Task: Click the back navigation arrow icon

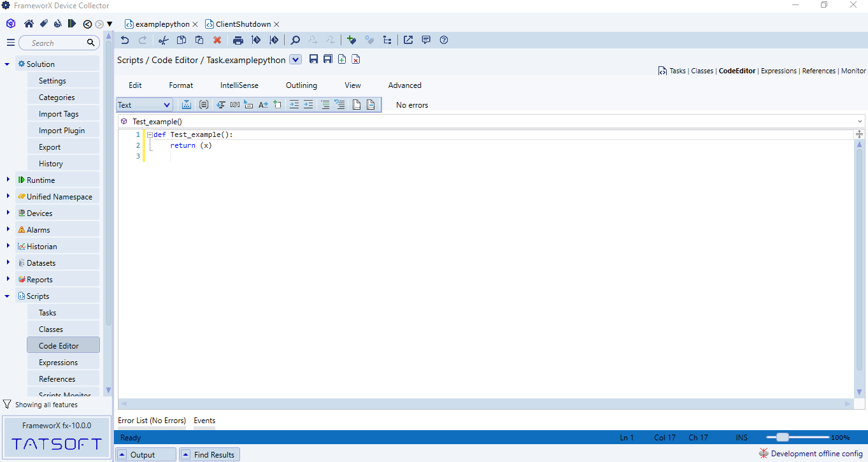Action: 88,24
